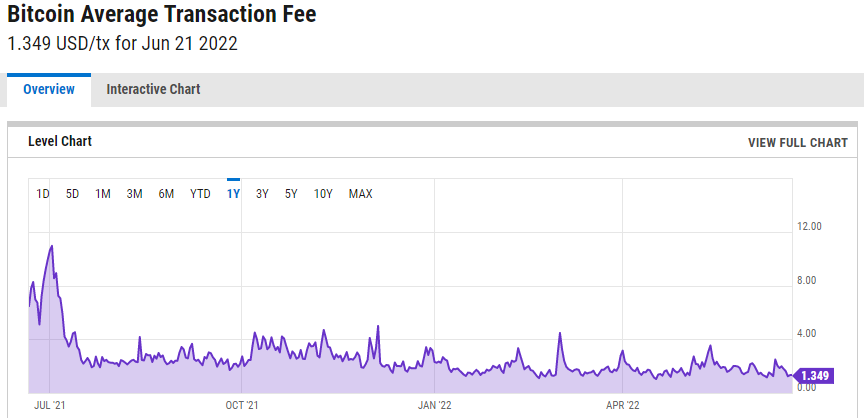Select the 1D time range
Screen dimensions: 864x418
(43, 194)
